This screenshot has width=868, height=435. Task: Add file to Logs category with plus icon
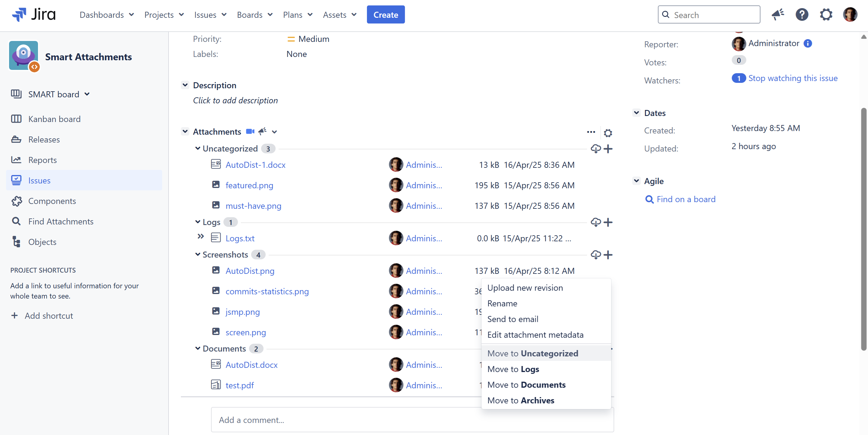point(608,222)
